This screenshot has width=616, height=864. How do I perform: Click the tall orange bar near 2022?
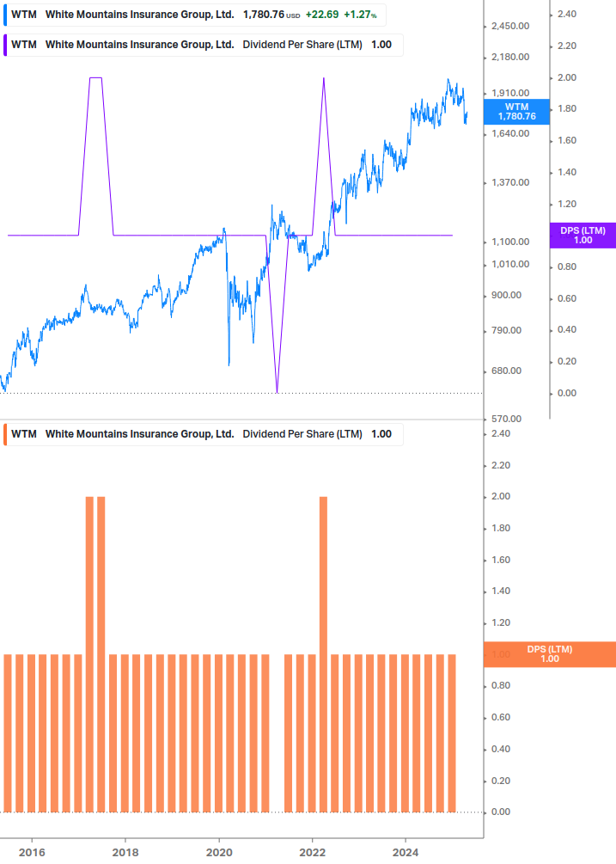[323, 654]
